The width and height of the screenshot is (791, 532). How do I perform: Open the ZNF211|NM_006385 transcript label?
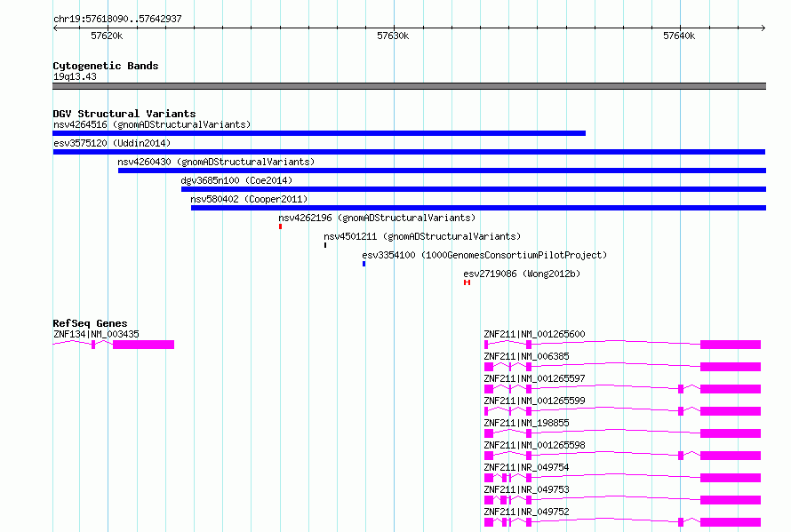pyautogui.click(x=526, y=356)
